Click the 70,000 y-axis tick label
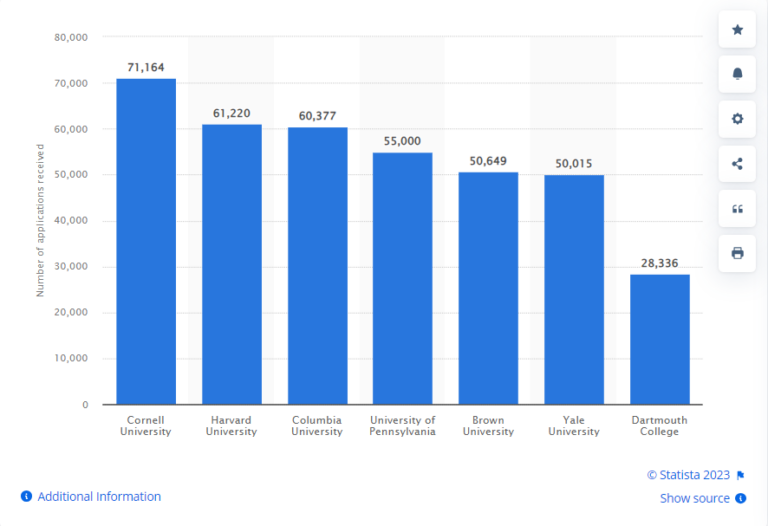 coord(71,83)
